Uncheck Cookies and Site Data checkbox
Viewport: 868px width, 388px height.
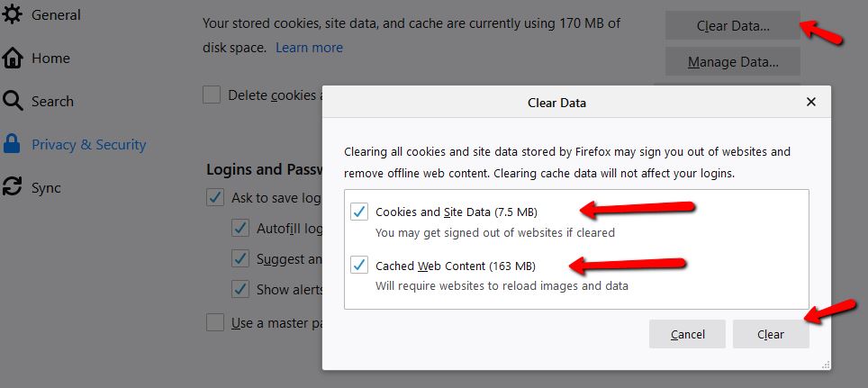click(x=359, y=211)
